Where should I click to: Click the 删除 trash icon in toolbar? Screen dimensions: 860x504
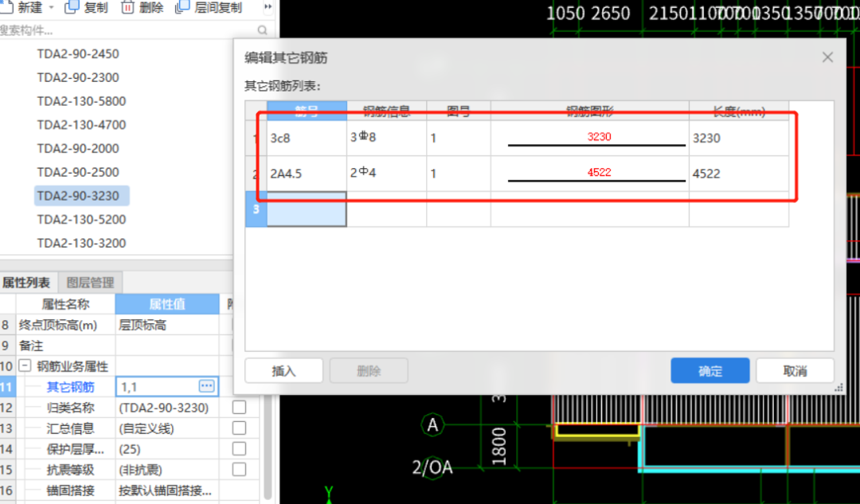(x=127, y=7)
